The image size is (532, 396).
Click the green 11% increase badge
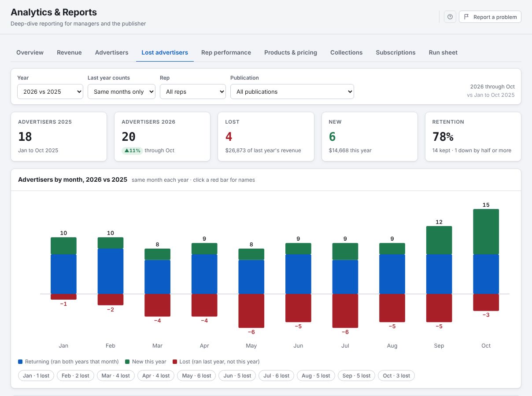[x=133, y=150]
